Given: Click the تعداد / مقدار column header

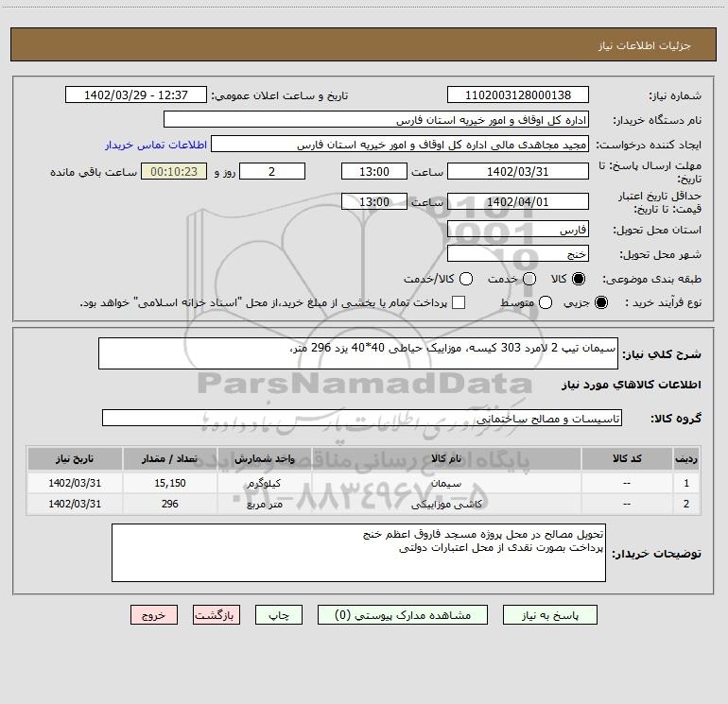Looking at the screenshot, I should pyautogui.click(x=170, y=458).
